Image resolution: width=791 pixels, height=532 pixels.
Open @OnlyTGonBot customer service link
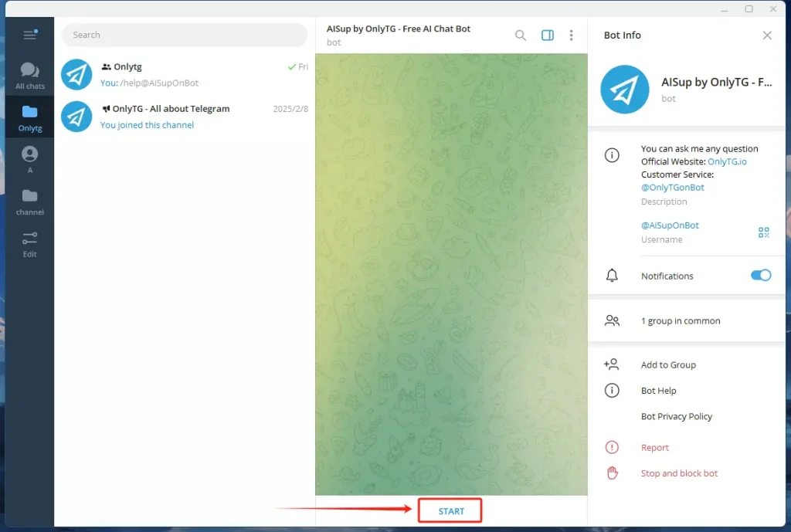672,188
